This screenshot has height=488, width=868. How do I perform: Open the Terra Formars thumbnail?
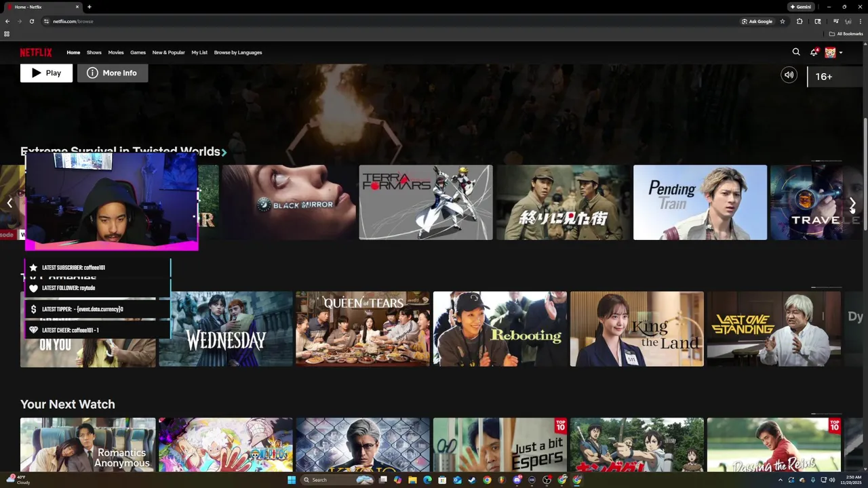point(426,203)
